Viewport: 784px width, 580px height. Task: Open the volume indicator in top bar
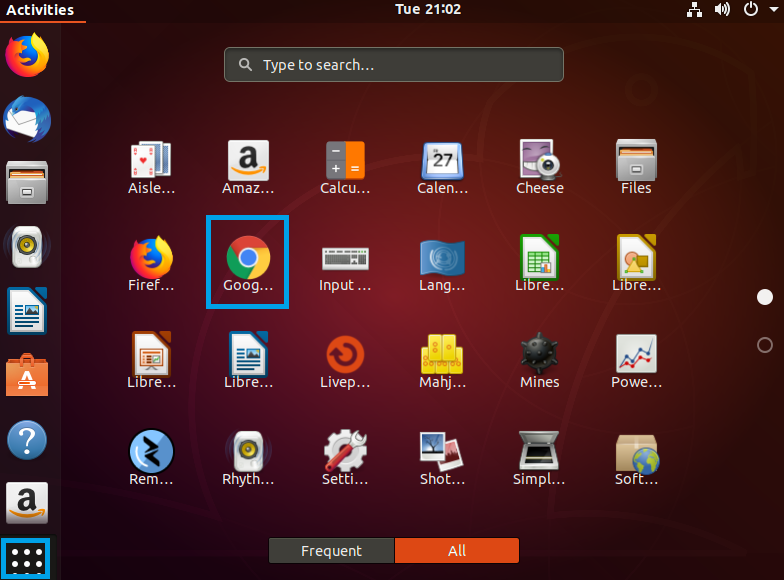[x=722, y=10]
